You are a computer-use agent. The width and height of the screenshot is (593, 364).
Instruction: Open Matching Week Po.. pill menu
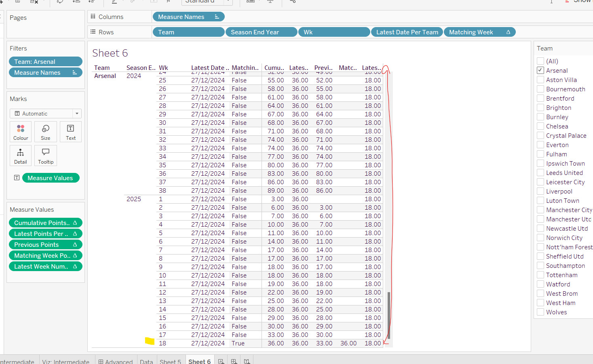click(46, 255)
